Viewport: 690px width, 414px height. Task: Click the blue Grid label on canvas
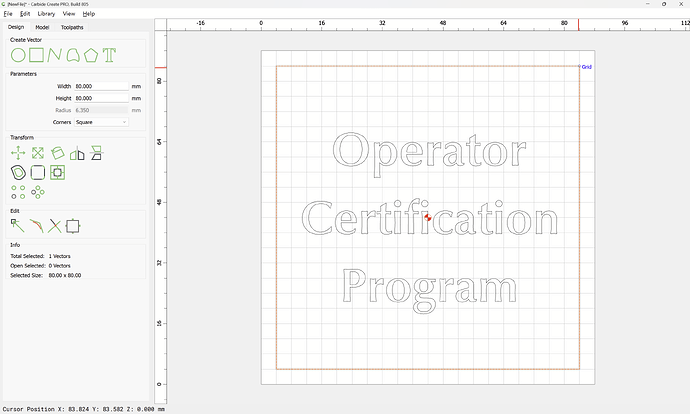587,67
